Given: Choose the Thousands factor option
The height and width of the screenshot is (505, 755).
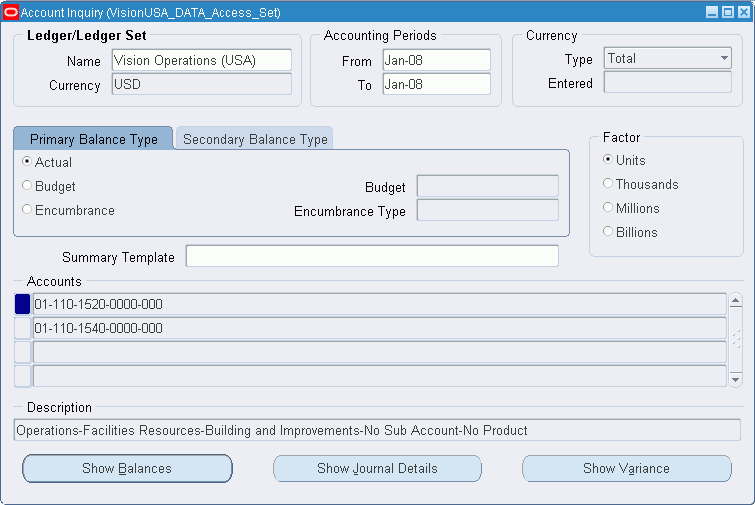Looking at the screenshot, I should 608,183.
